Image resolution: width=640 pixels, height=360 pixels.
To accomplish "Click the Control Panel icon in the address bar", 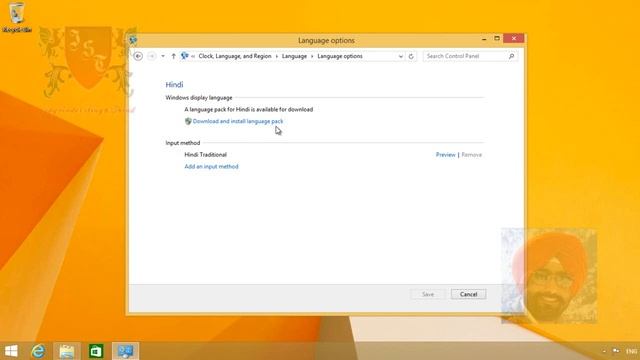I will point(184,56).
